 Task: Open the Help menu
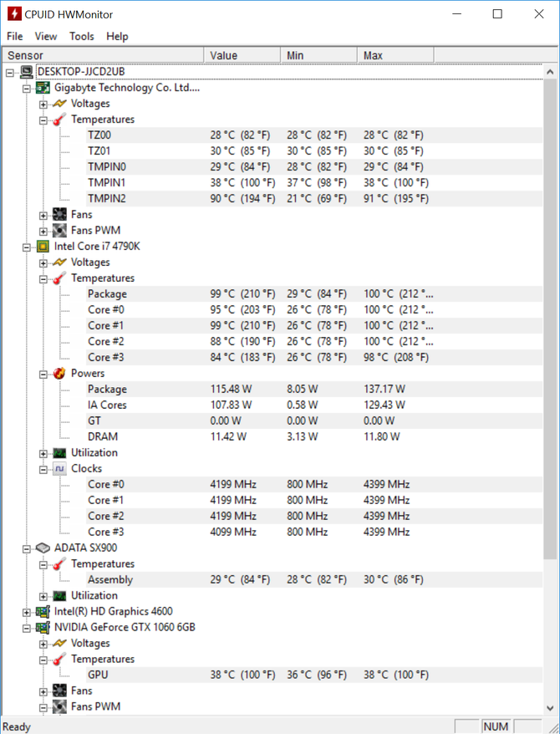pyautogui.click(x=117, y=36)
